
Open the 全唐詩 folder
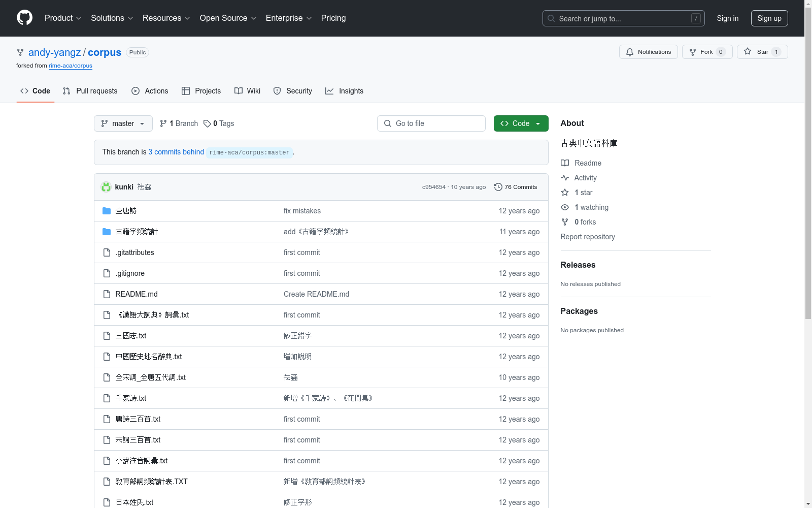pyautogui.click(x=126, y=211)
